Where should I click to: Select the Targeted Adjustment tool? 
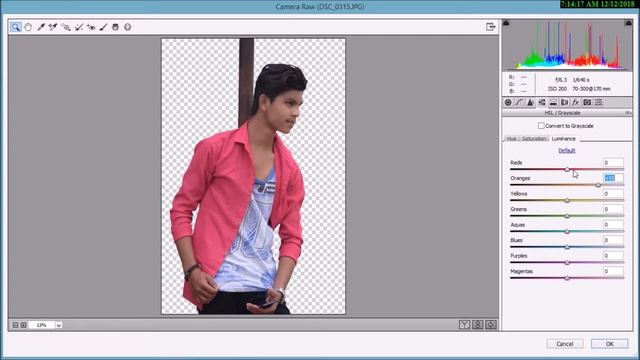click(x=66, y=27)
